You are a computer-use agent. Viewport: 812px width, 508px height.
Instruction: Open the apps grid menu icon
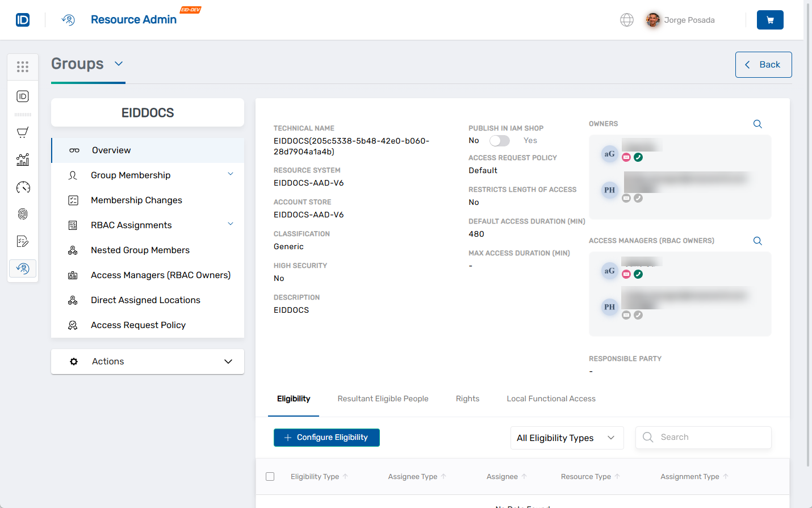point(23,66)
